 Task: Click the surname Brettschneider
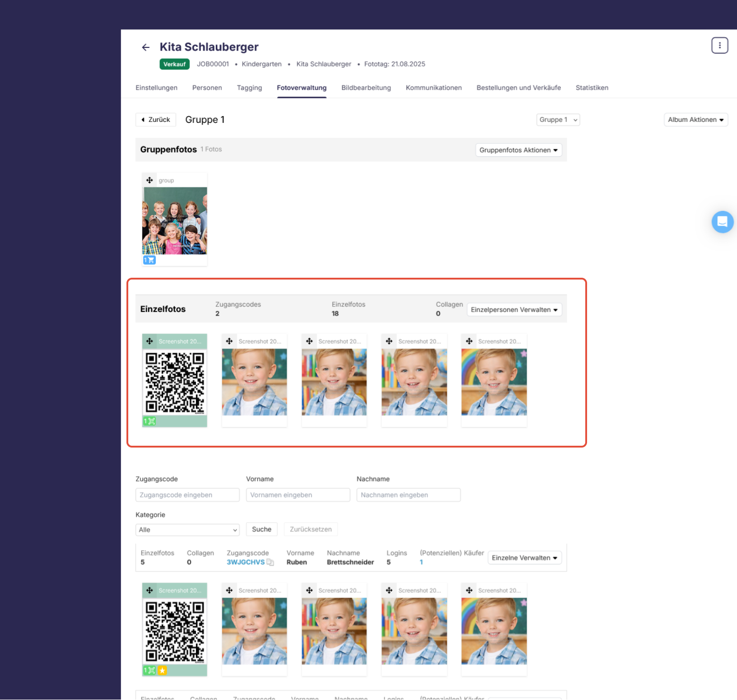350,562
